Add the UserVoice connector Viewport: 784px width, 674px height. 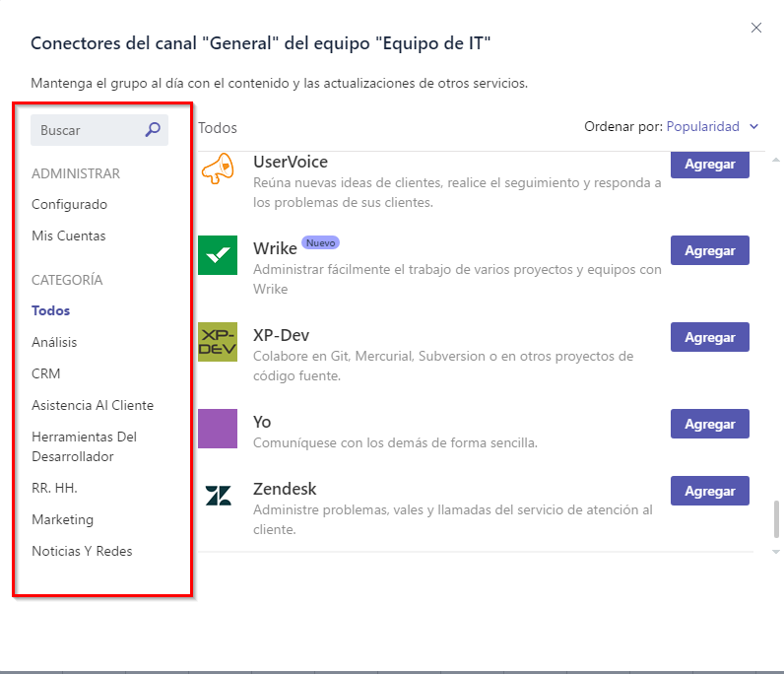pos(709,165)
